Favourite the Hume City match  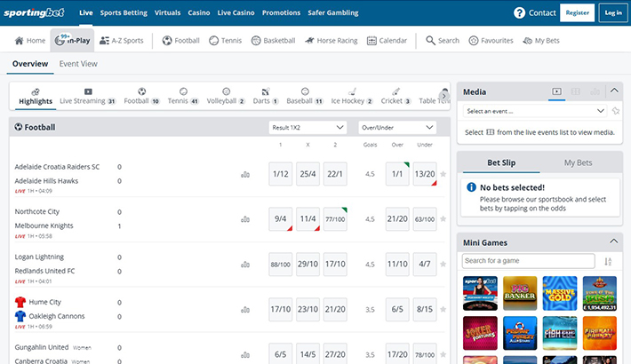[x=443, y=309]
